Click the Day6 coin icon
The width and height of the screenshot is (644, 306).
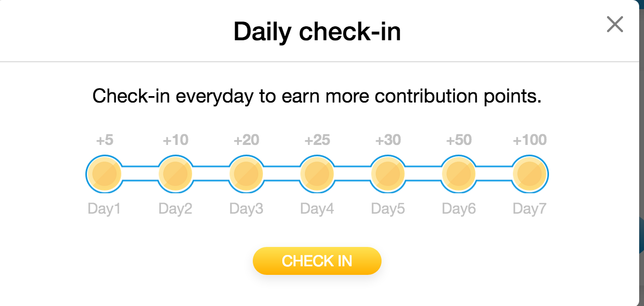458,174
